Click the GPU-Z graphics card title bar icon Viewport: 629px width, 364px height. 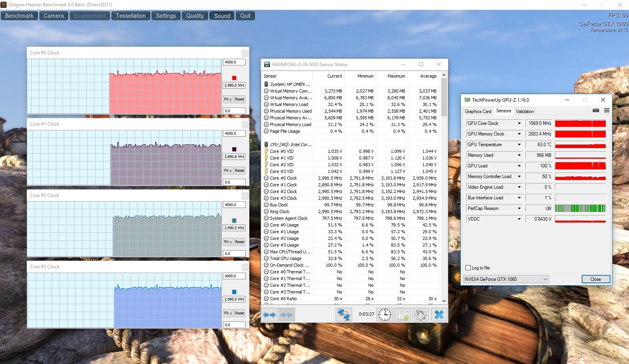(x=467, y=100)
